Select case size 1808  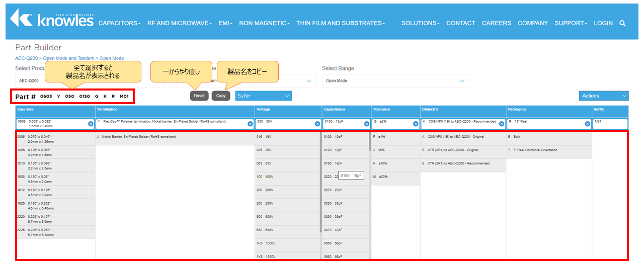55,179
